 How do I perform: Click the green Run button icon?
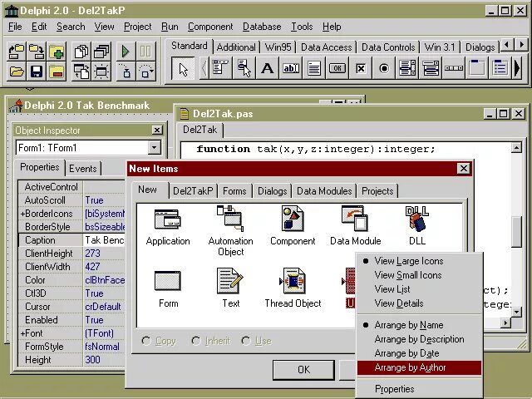click(126, 52)
